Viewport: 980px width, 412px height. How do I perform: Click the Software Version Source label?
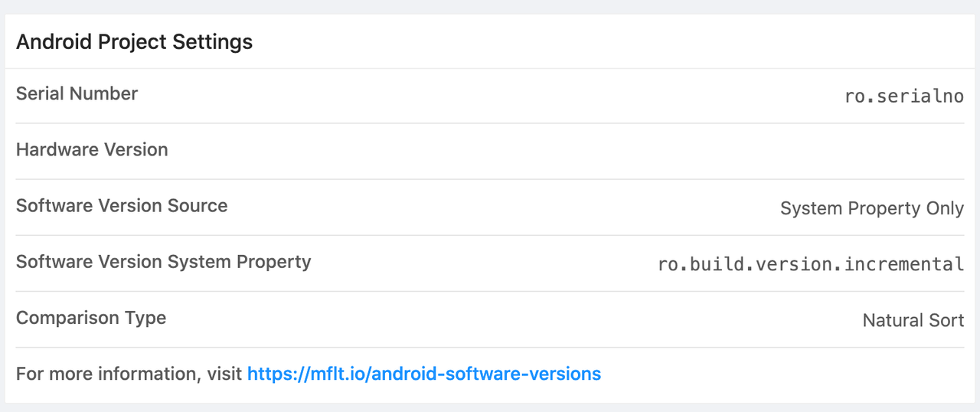point(122,206)
